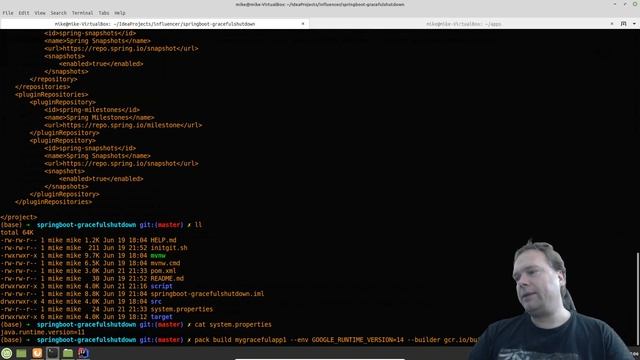Click the </repositories> closing tag
The height and width of the screenshot is (360, 640).
point(42,87)
